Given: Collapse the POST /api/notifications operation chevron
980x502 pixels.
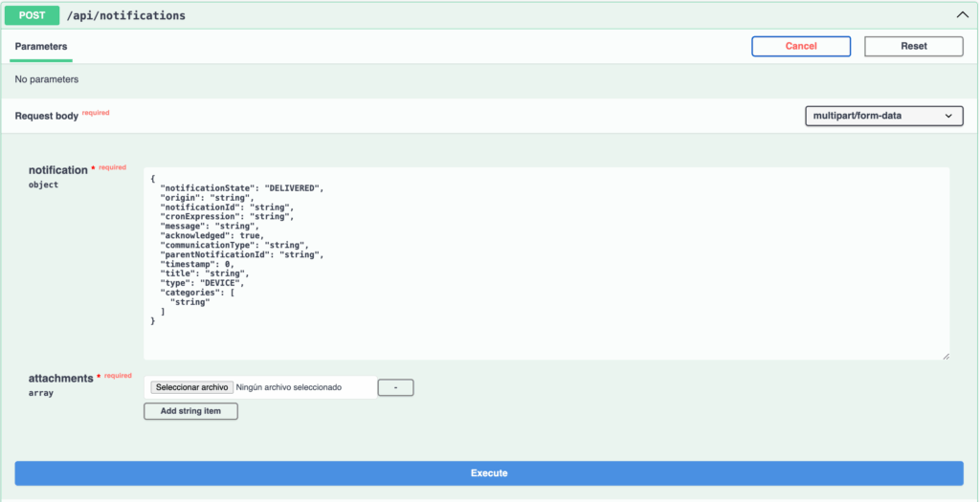Looking at the screenshot, I should (x=962, y=15).
